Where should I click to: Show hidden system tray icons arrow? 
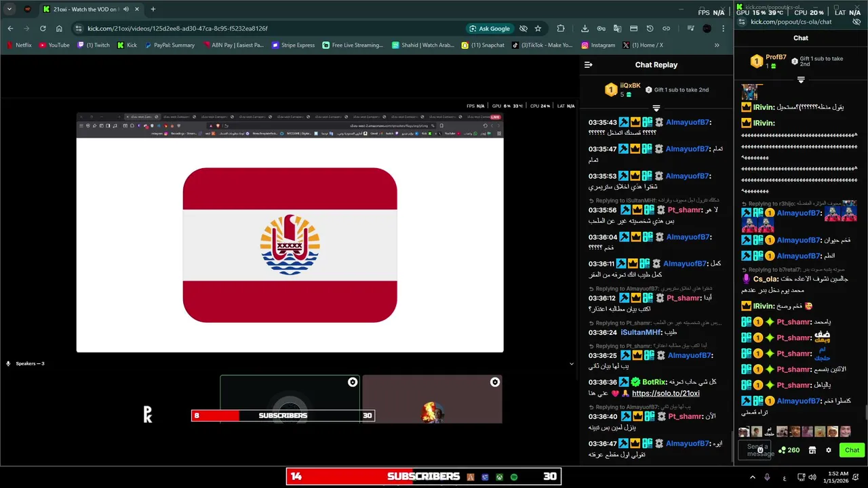[x=752, y=477]
